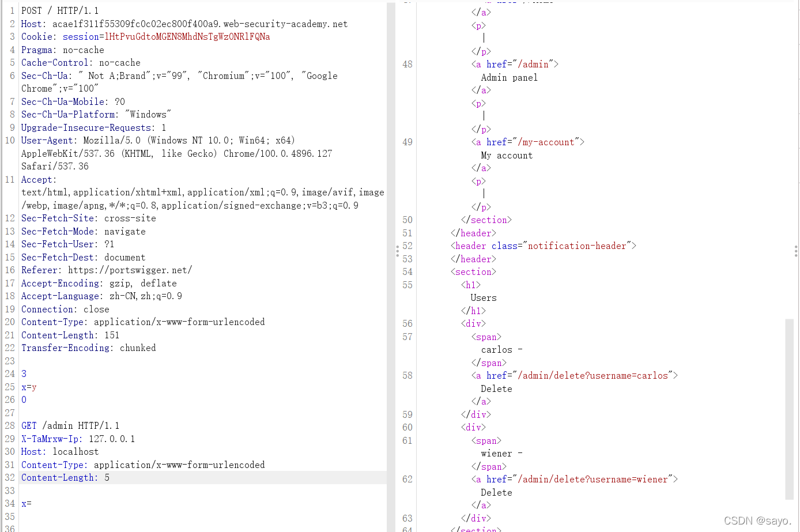Click the right edge panel grip dots

[796, 251]
